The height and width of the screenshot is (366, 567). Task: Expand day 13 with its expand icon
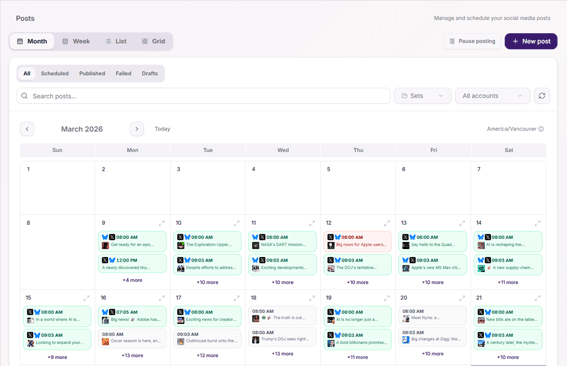coord(462,223)
